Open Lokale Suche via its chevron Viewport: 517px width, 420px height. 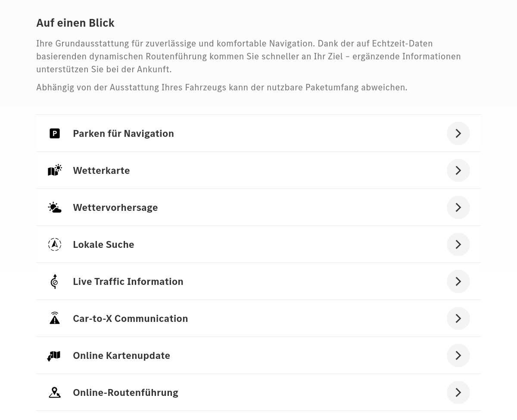[458, 244]
